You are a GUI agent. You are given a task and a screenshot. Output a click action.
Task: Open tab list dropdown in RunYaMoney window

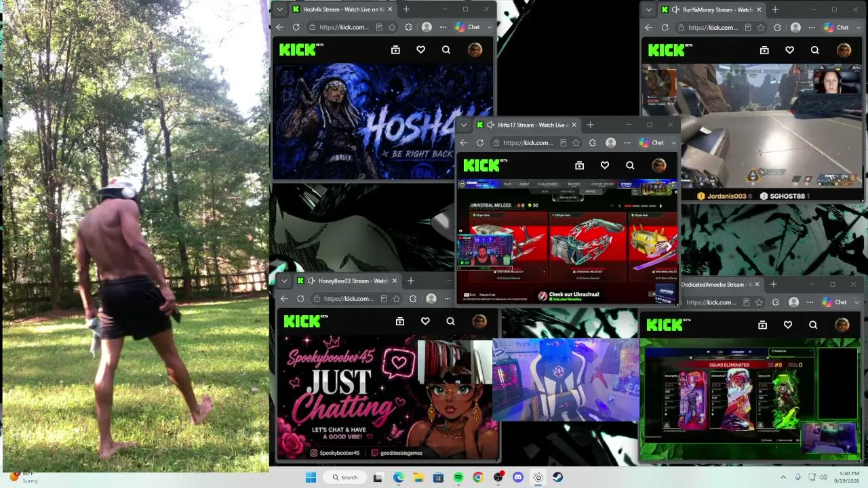tap(648, 9)
